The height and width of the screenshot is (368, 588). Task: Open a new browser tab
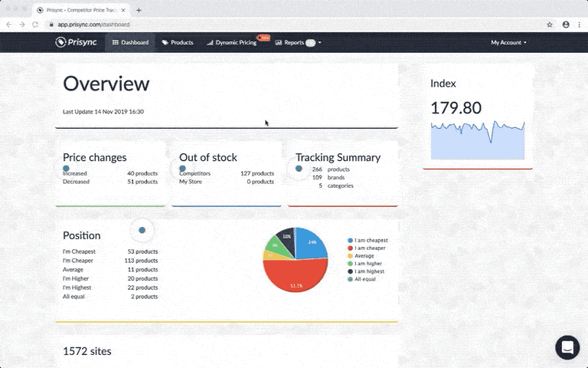[139, 10]
